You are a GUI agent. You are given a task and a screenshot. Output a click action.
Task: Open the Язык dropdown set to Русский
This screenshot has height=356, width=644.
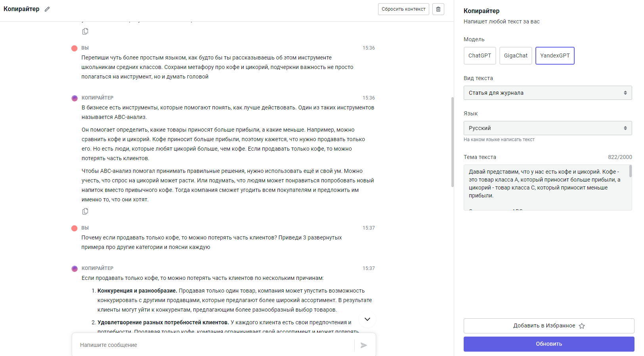coord(548,128)
